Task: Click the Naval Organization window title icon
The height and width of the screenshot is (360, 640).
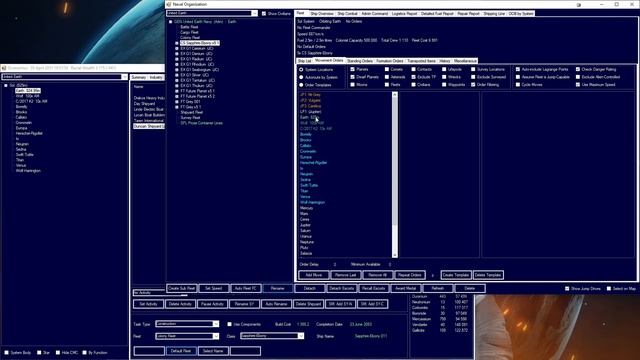Action: pos(169,4)
